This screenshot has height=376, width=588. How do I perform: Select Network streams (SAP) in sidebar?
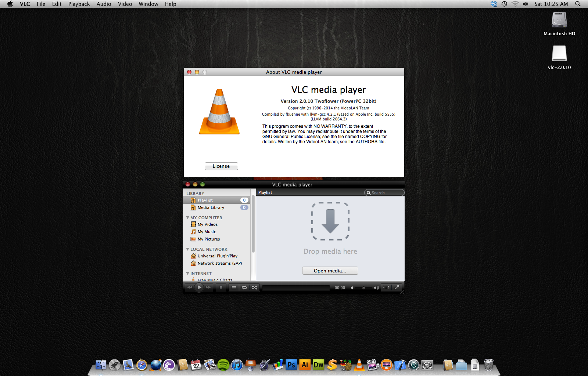[x=216, y=263]
